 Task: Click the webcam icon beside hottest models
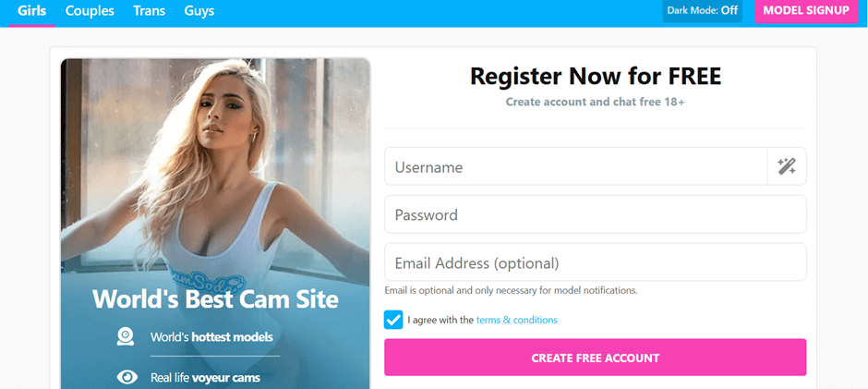coord(126,335)
